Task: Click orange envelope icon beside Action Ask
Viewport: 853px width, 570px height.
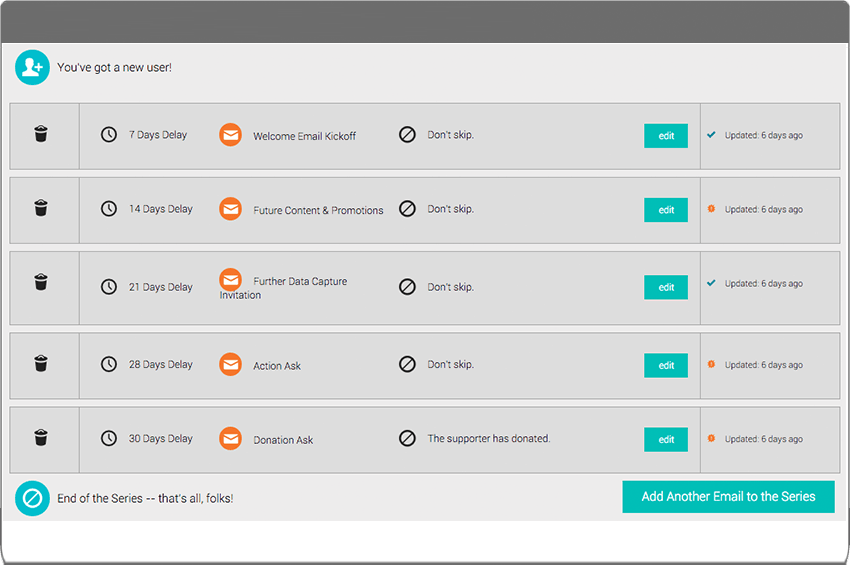Action: click(231, 364)
